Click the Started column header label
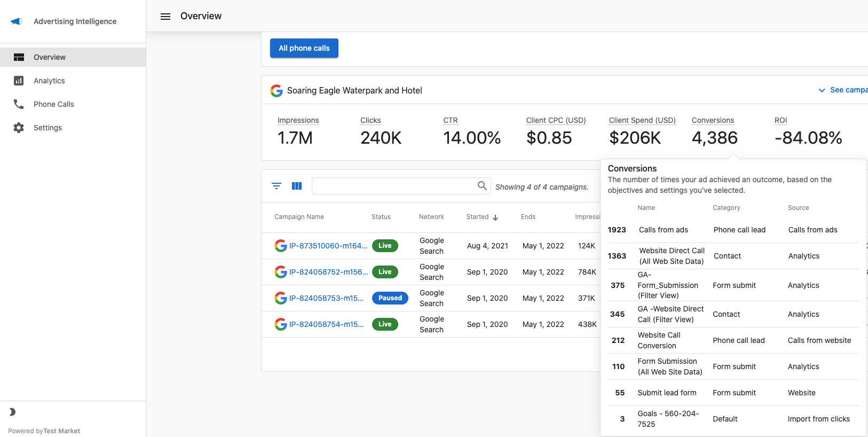Image resolution: width=868 pixels, height=437 pixels. click(x=477, y=217)
